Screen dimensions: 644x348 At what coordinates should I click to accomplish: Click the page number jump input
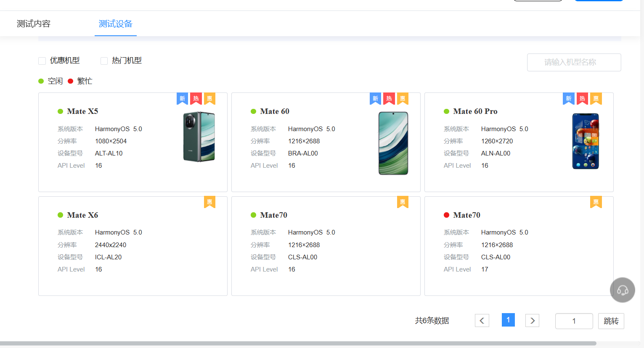coord(574,321)
